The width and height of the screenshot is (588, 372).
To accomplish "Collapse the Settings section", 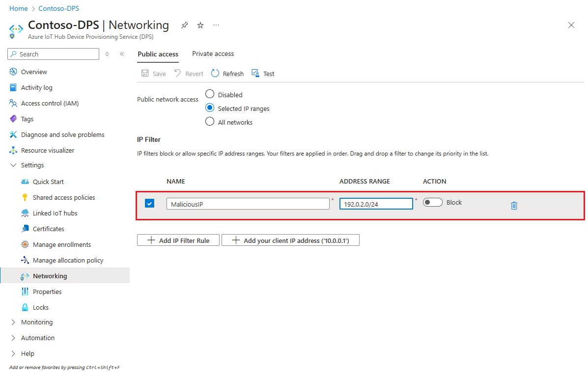I will pos(13,165).
